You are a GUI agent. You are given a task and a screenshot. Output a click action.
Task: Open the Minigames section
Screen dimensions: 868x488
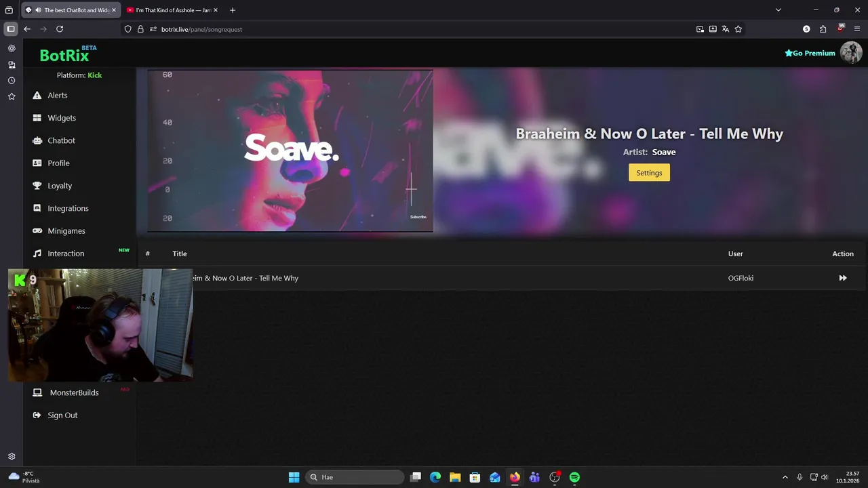click(x=66, y=231)
